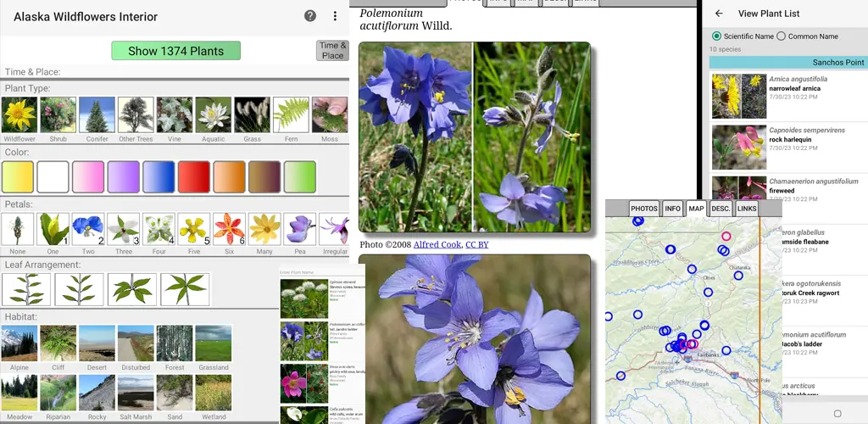Choose the Four petals option
This screenshot has height=424, width=868.
click(159, 229)
